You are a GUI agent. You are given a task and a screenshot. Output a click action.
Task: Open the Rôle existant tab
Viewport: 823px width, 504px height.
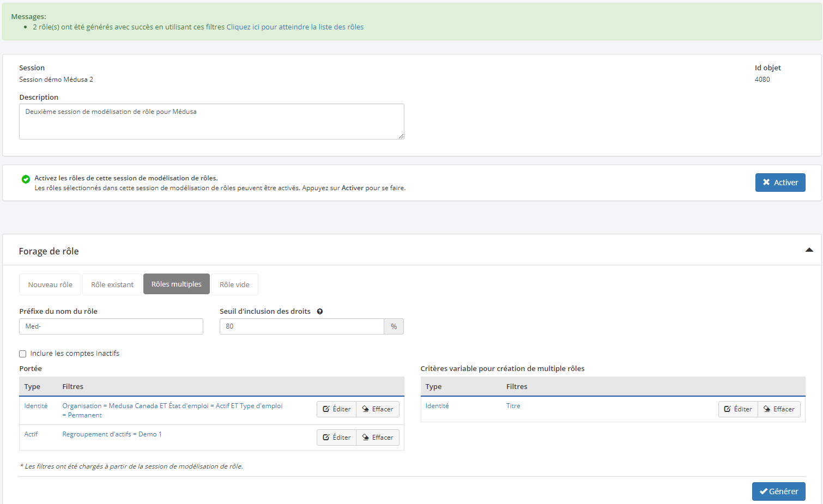coord(112,284)
